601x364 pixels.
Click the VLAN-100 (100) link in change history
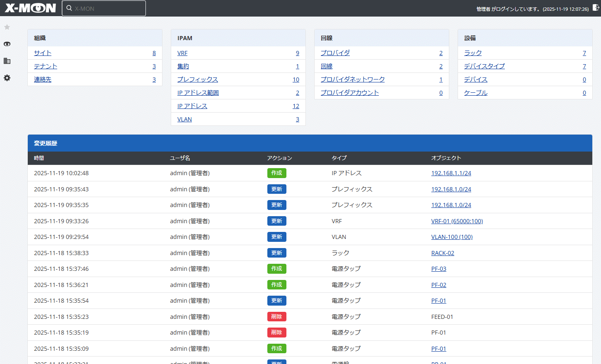click(452, 236)
